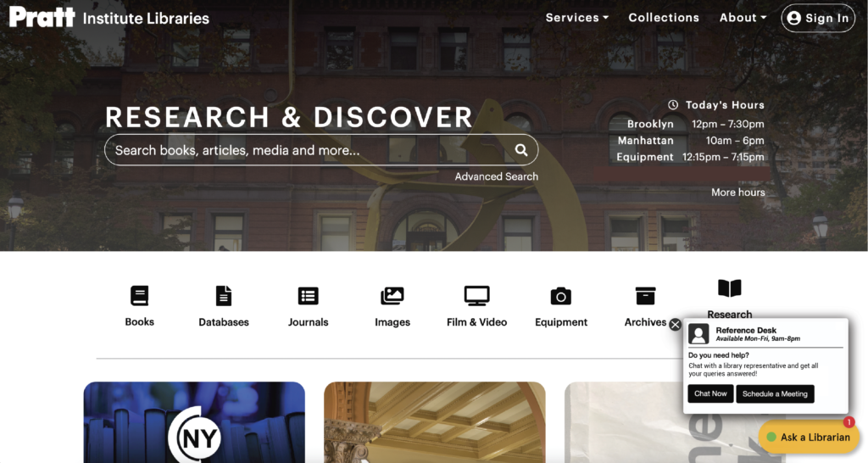Open the Images gallery icon

(x=392, y=296)
